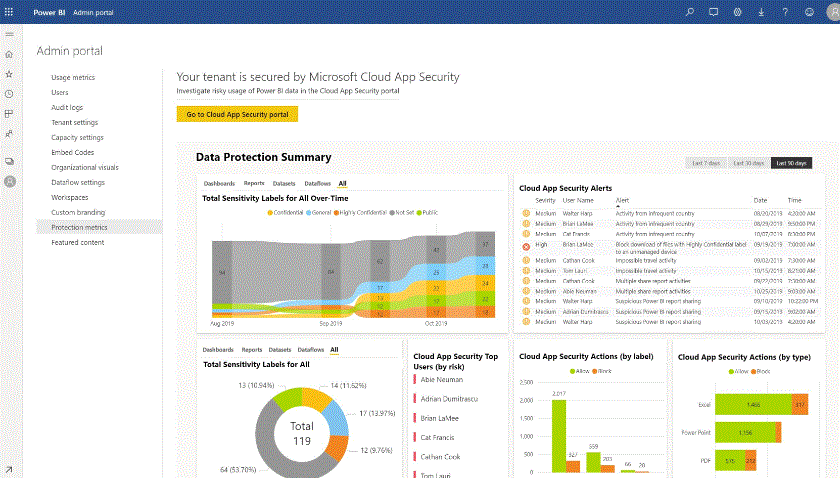This screenshot has width=840, height=478.
Task: Open the user account avatar in header
Action: tap(834, 12)
